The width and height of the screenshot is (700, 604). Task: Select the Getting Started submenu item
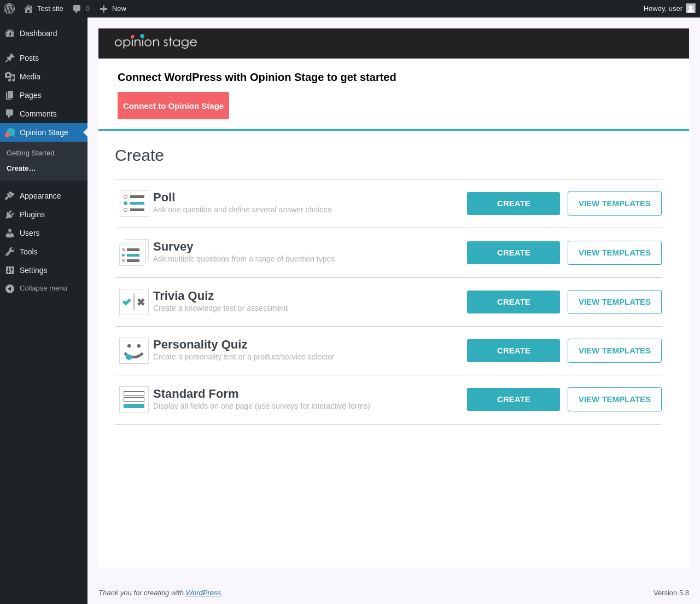[x=31, y=153]
